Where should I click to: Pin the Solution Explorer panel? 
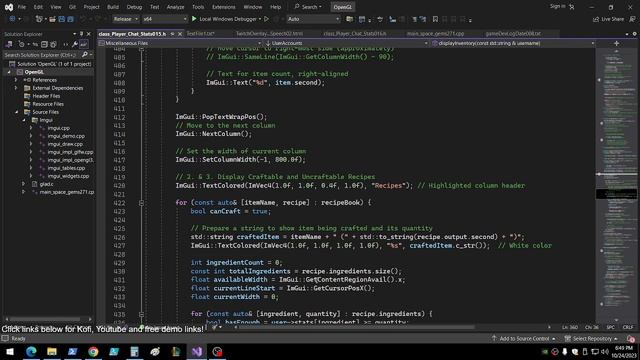pyautogui.click(x=81, y=34)
